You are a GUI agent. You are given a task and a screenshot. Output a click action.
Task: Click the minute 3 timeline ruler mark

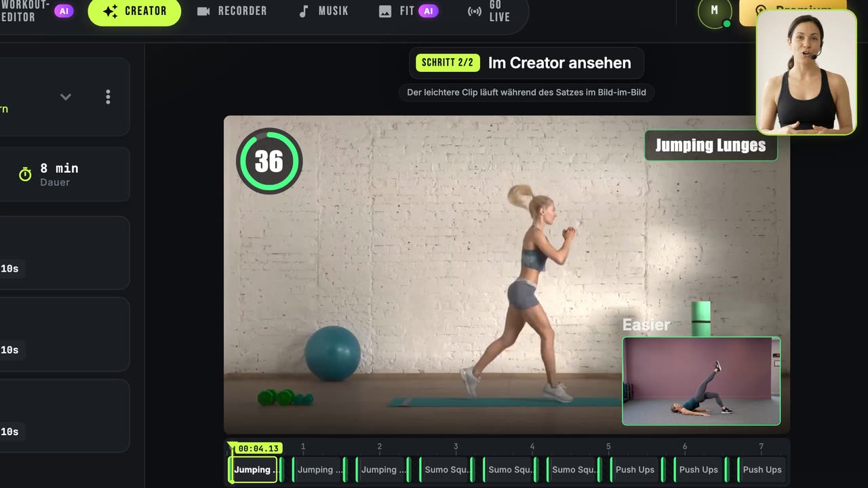coord(456,447)
